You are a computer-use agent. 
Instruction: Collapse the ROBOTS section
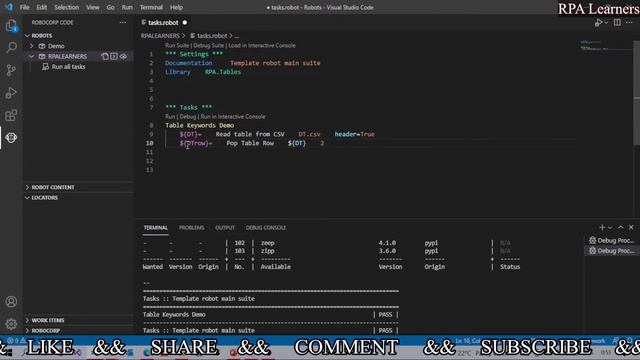point(27,36)
